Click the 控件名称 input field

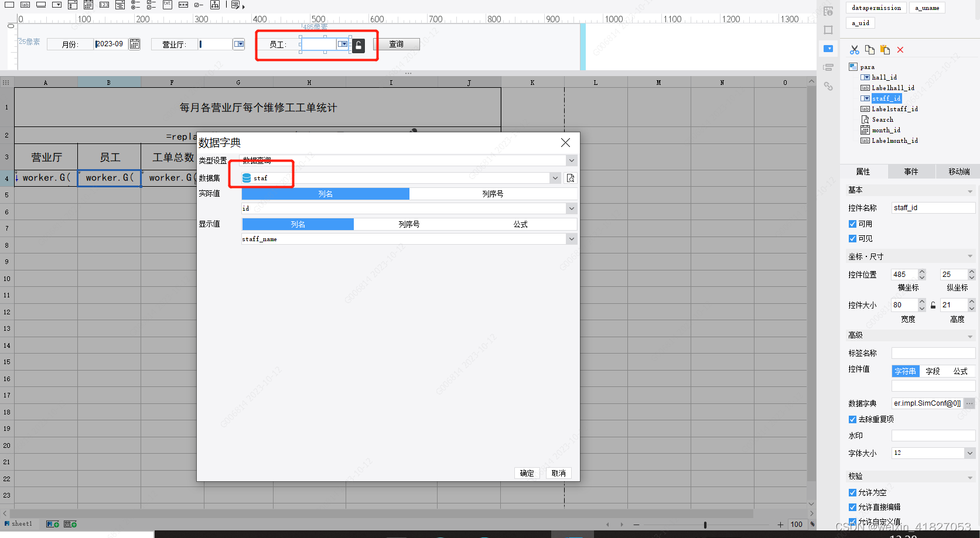[933, 208]
